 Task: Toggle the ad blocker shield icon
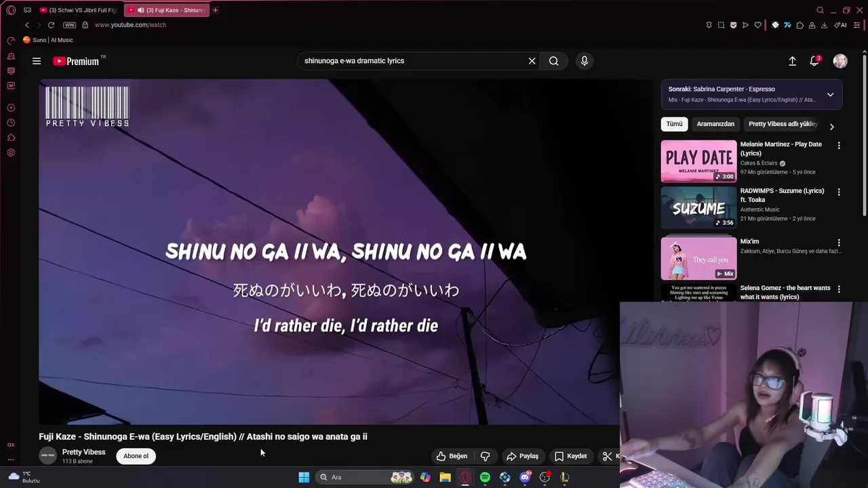point(733,25)
